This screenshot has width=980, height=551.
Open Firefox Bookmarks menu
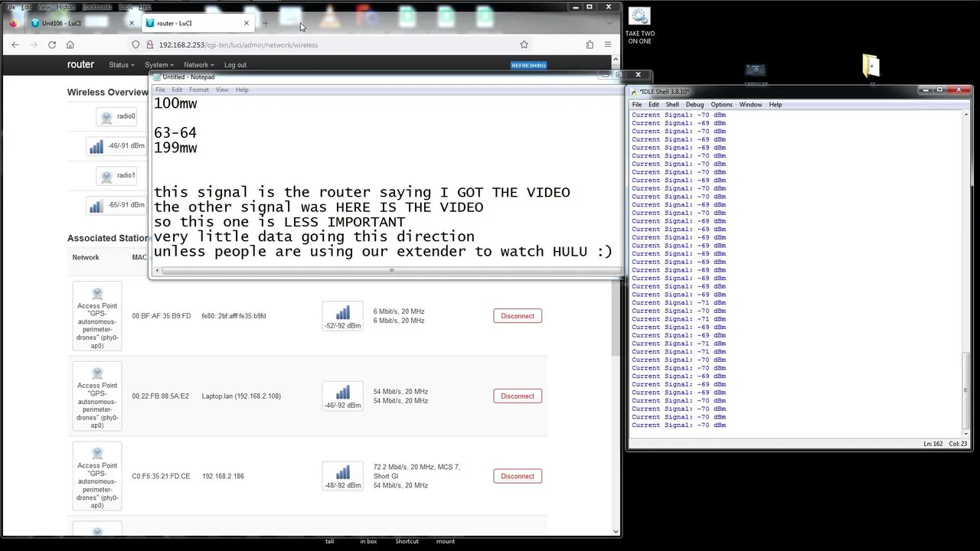point(96,7)
